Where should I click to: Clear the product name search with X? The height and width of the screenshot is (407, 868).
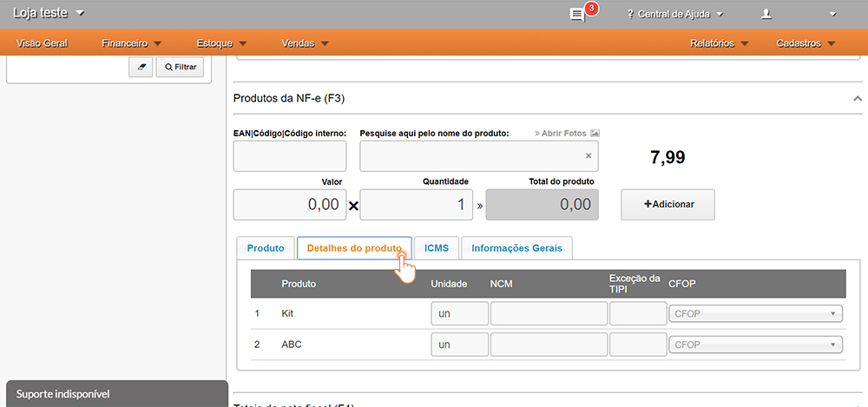tap(588, 156)
